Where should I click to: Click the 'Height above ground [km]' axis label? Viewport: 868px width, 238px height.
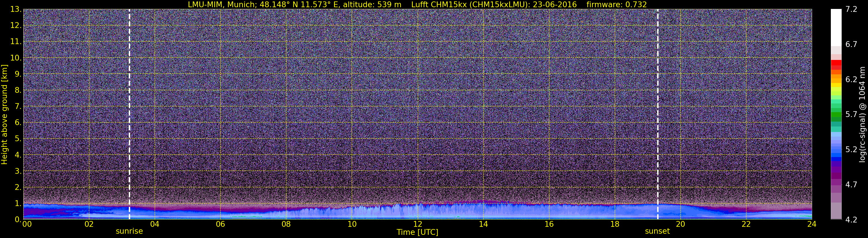click(4, 114)
